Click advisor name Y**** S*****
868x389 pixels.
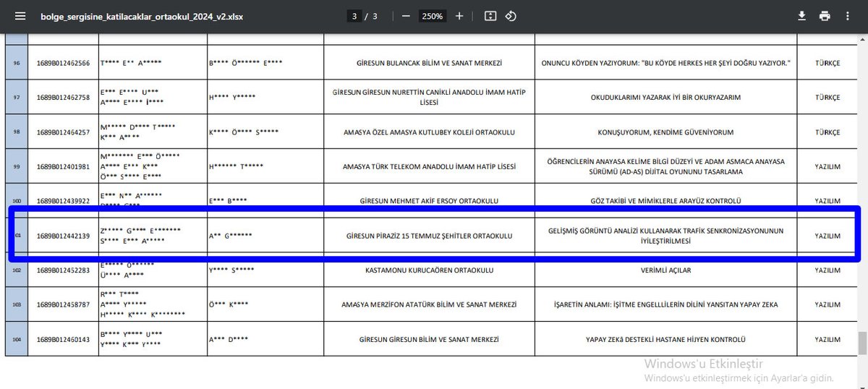tap(231, 270)
